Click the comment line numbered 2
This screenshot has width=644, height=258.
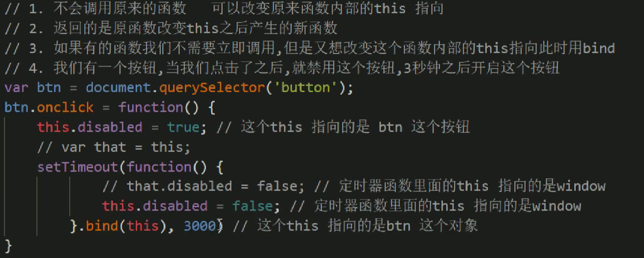tap(171, 28)
